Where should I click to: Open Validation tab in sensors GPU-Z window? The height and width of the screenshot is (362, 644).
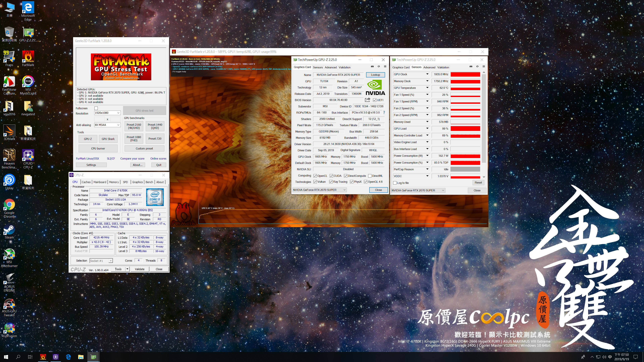[443, 67]
